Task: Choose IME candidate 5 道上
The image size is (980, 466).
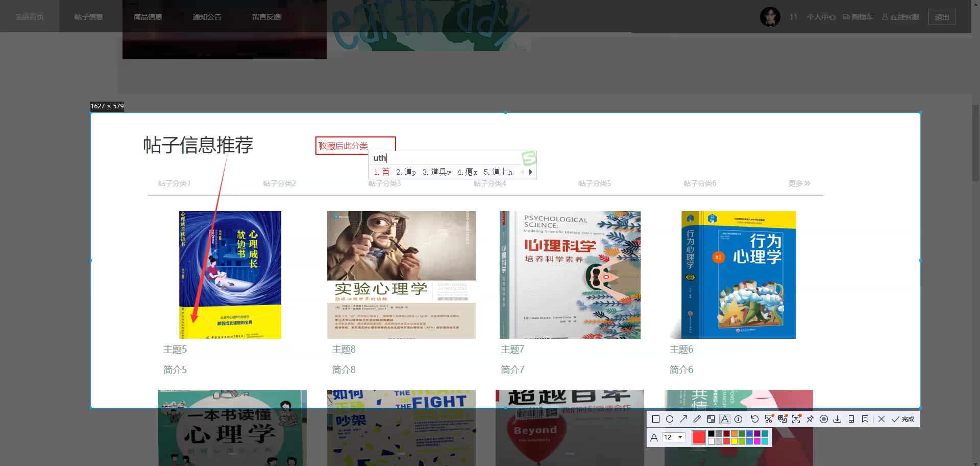Action: point(498,172)
